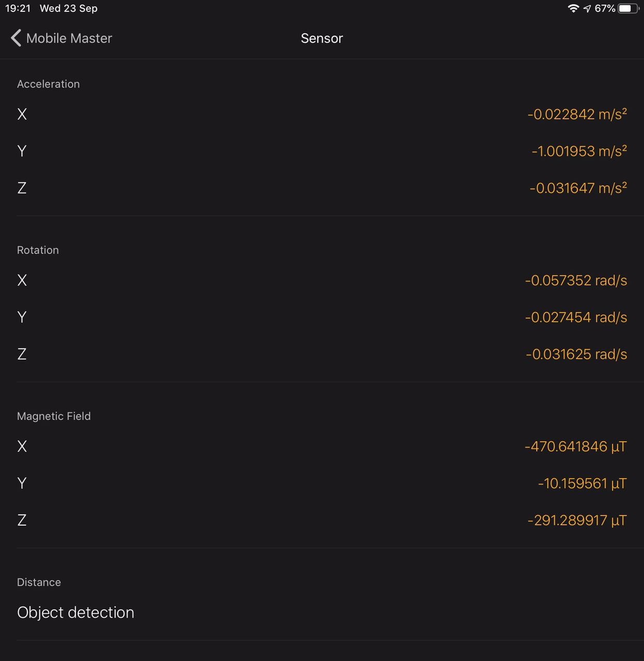Tap the Wi-Fi status icon
Screen dimensions: 644x661
point(573,8)
